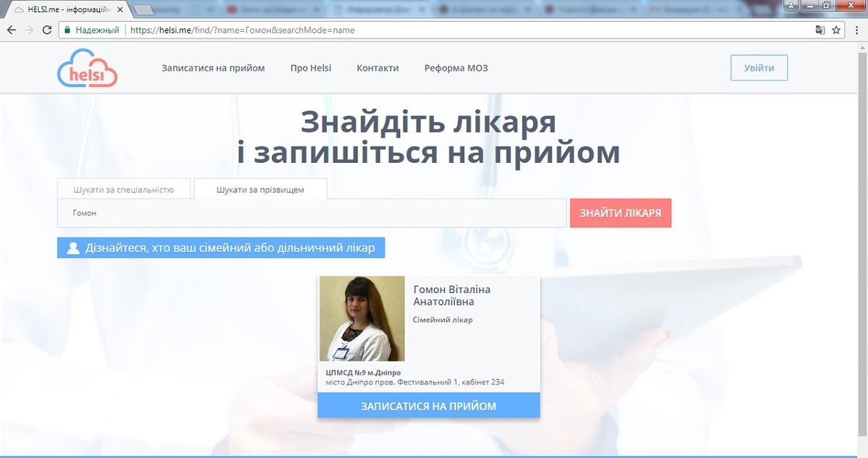
Task: Click the back navigation arrow
Action: pyautogui.click(x=12, y=30)
